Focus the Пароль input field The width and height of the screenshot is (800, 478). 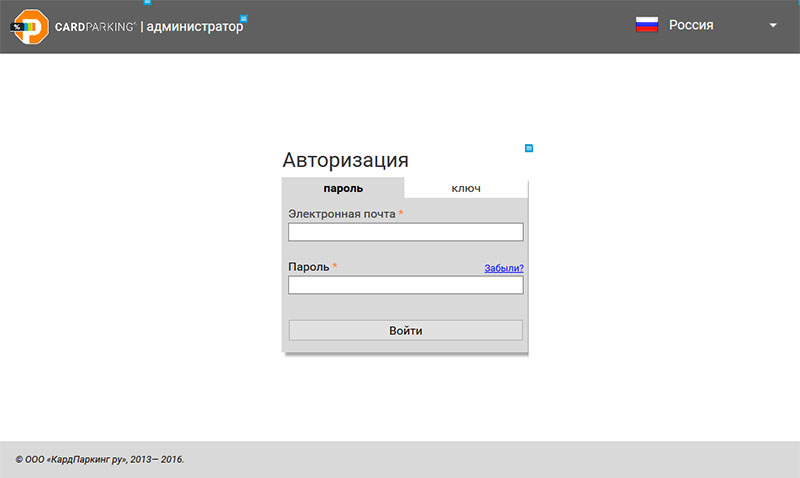coord(406,285)
